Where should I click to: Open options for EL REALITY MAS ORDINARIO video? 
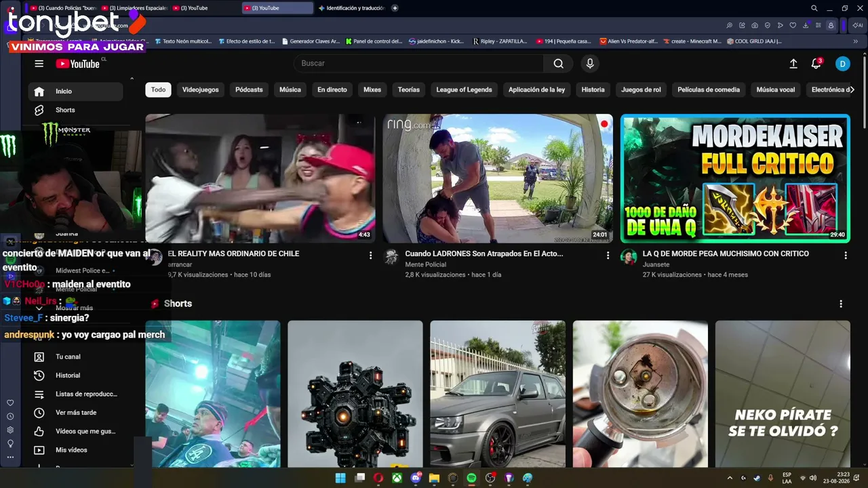[x=370, y=256]
